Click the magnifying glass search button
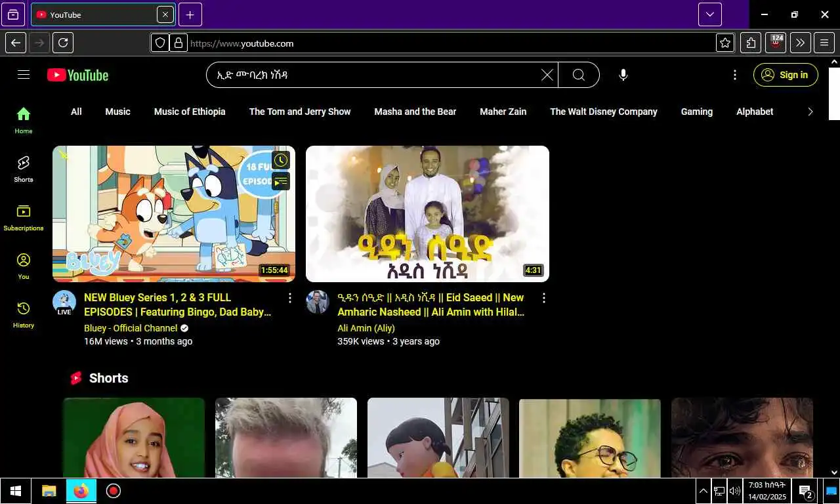Viewport: 840px width, 504px height. pos(579,75)
